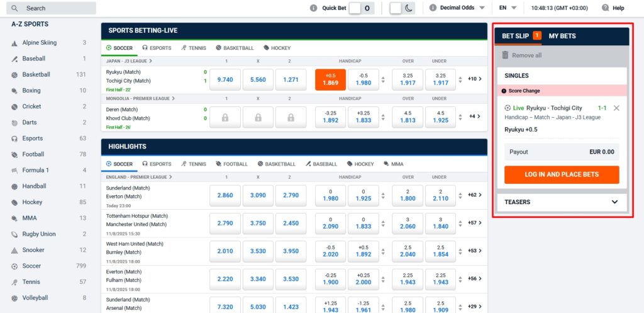Click the Quick Bet info icon
Screen dimensions: 644x313
coord(314,8)
